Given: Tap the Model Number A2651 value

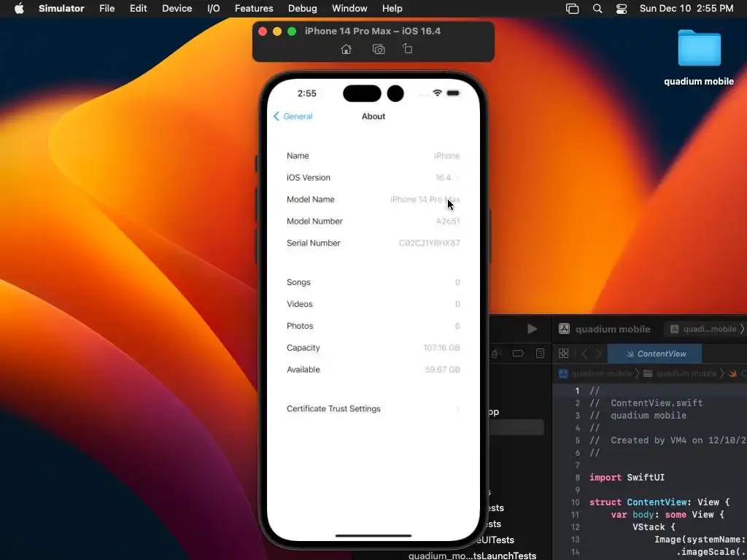Looking at the screenshot, I should (448, 222).
